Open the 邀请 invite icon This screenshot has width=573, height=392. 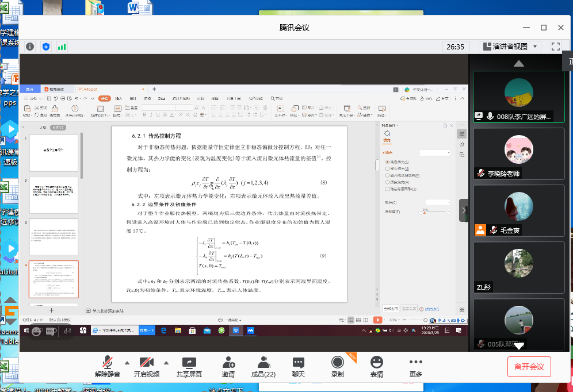coord(228,366)
